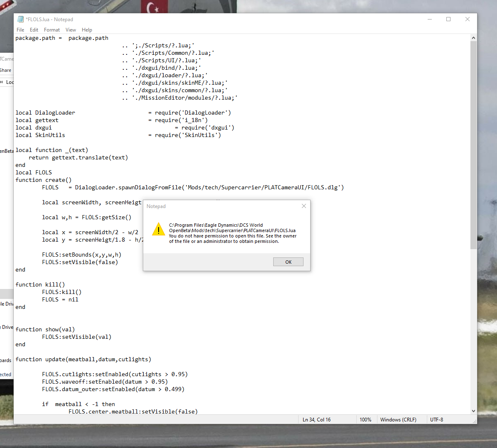This screenshot has width=497, height=448.
Task: Click the line 'function show(val)'
Action: pos(45,329)
